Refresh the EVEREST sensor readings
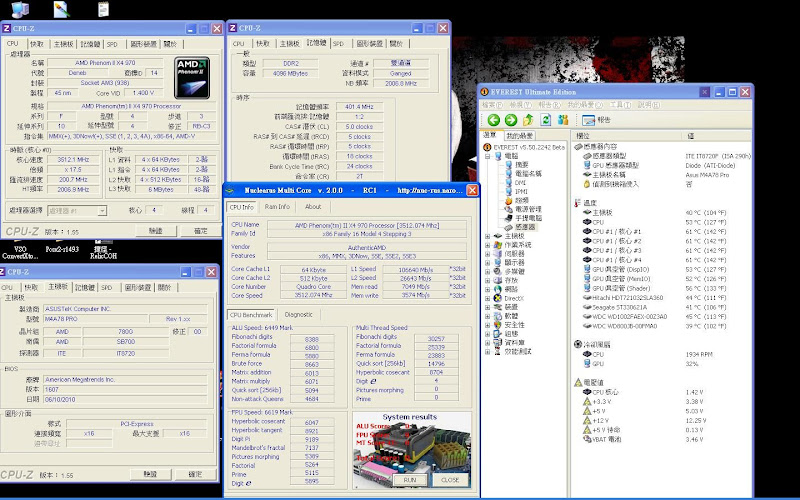 click(546, 119)
